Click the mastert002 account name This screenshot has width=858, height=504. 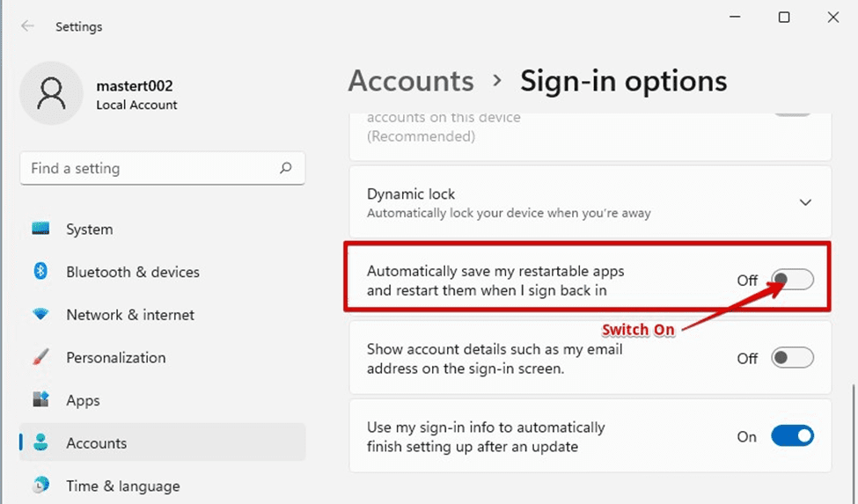136,85
